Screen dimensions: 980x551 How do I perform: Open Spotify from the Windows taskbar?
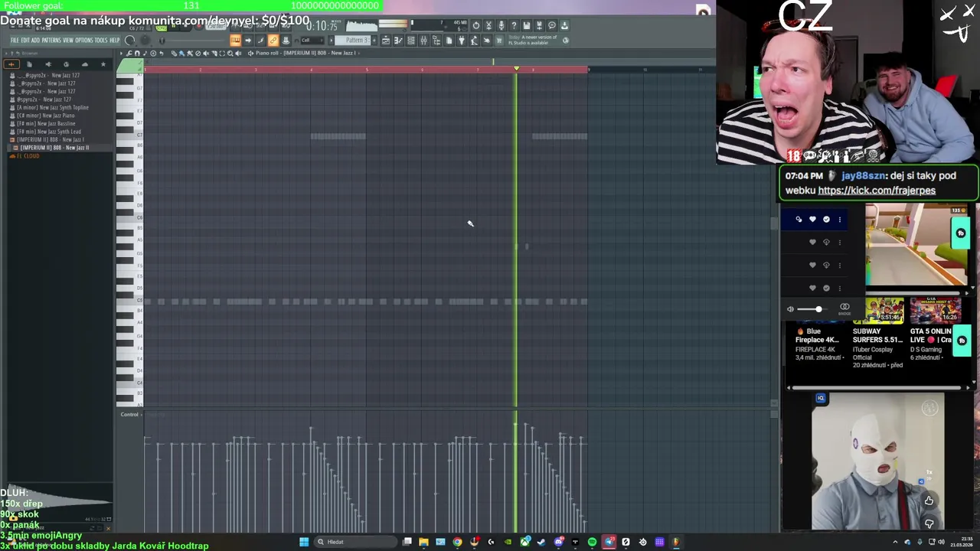point(592,542)
